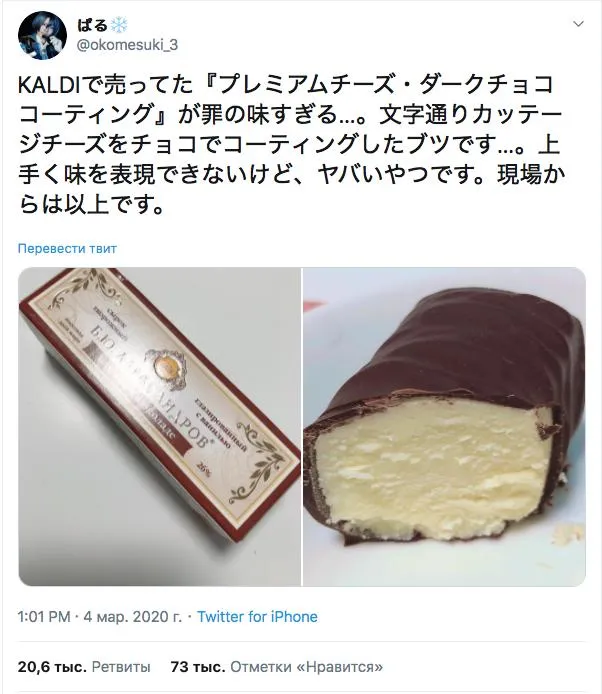Click the author's round profile avatar
The image size is (602, 694).
[42, 35]
